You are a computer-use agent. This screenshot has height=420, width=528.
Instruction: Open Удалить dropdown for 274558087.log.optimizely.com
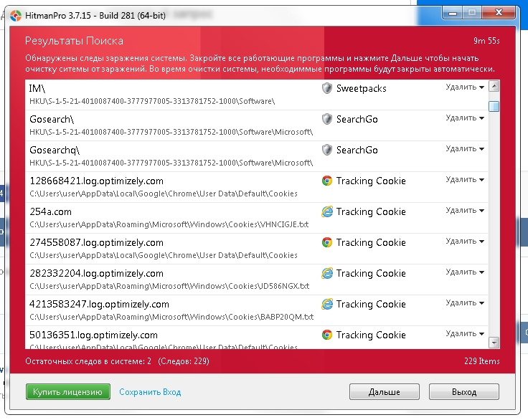point(465,242)
